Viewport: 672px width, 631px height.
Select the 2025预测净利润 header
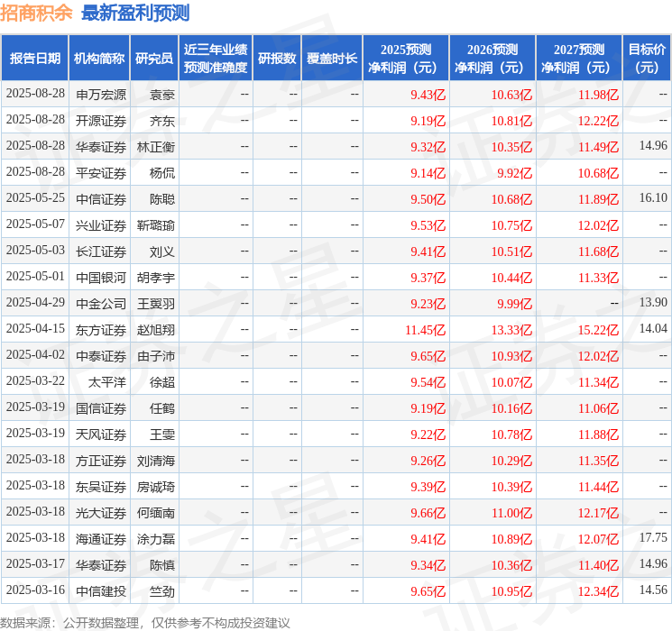[406, 58]
